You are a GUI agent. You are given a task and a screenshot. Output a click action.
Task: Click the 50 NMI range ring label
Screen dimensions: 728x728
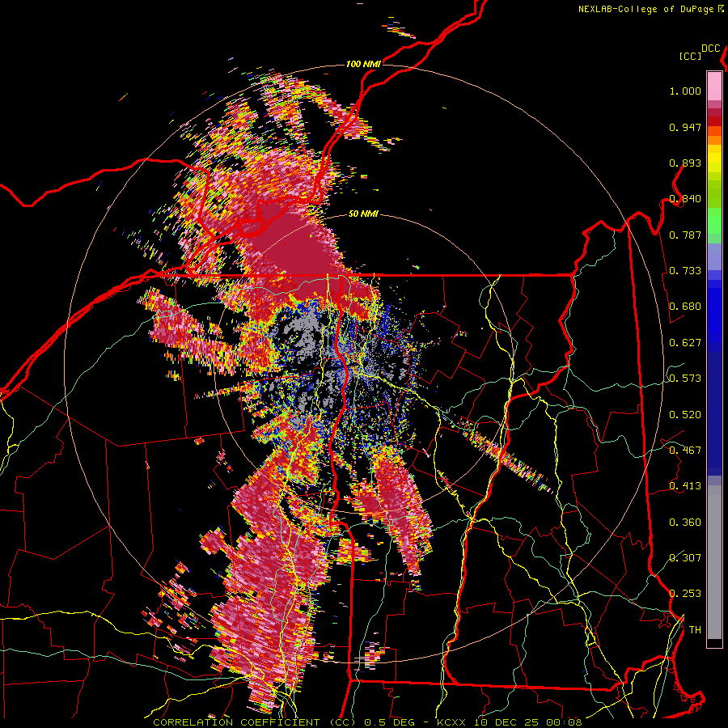tap(363, 214)
